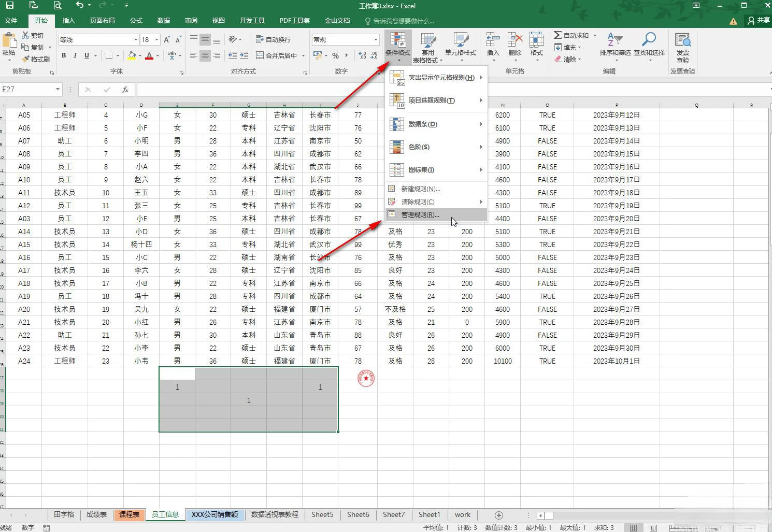Click the Share (共享) button
This screenshot has width=772, height=532.
tap(759, 20)
